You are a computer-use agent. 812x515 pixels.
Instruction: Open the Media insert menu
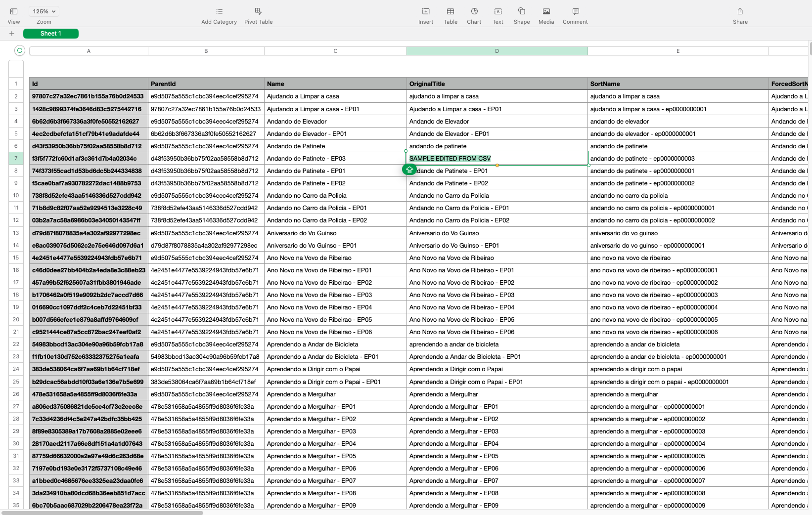pyautogui.click(x=546, y=11)
